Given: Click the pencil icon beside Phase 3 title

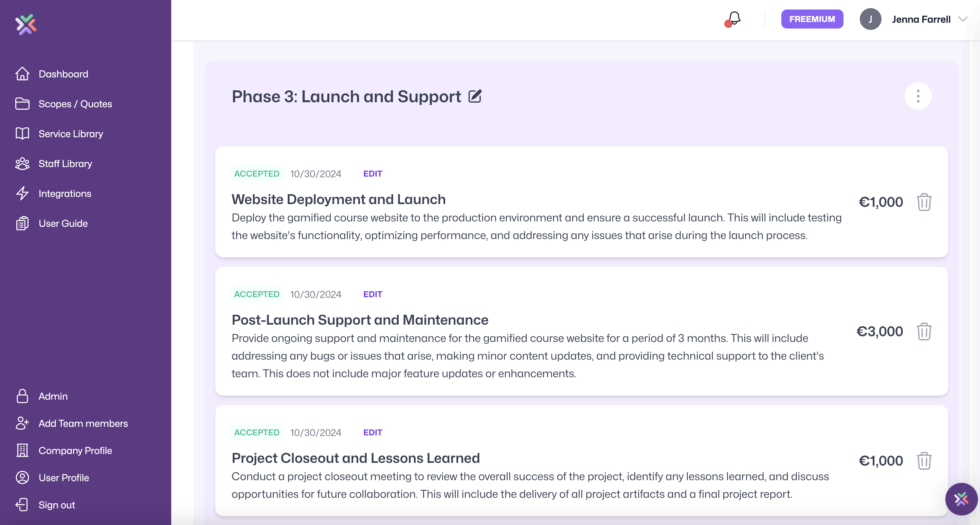Looking at the screenshot, I should click(475, 96).
